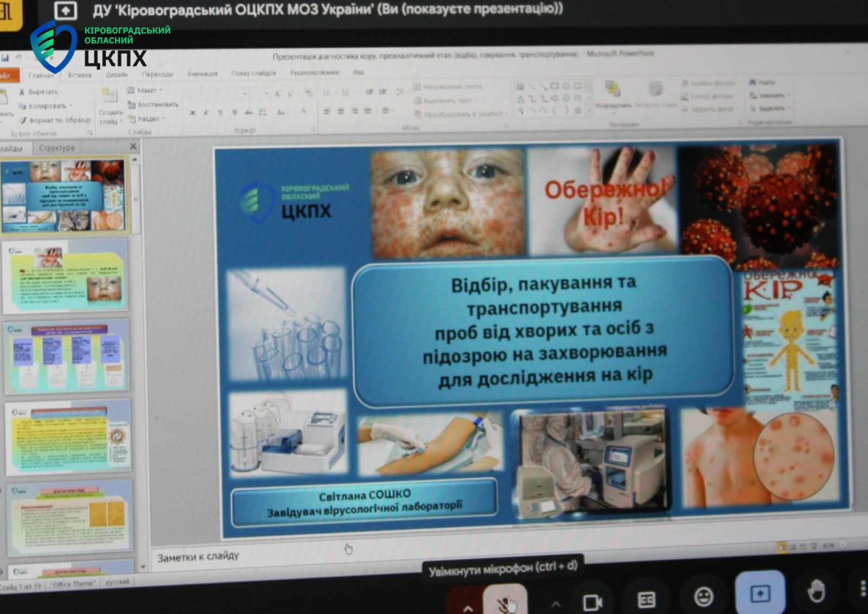Toggle the camera on or off
The image size is (868, 614).
(592, 602)
